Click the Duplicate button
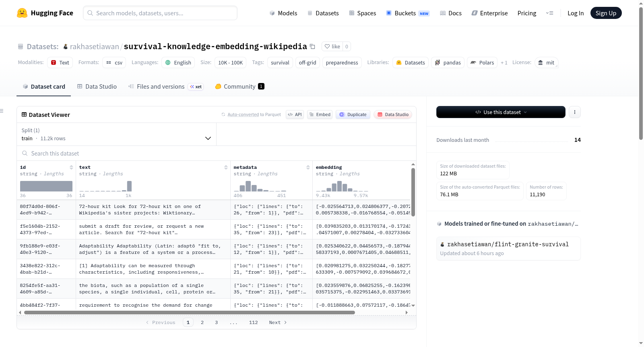 pyautogui.click(x=353, y=114)
